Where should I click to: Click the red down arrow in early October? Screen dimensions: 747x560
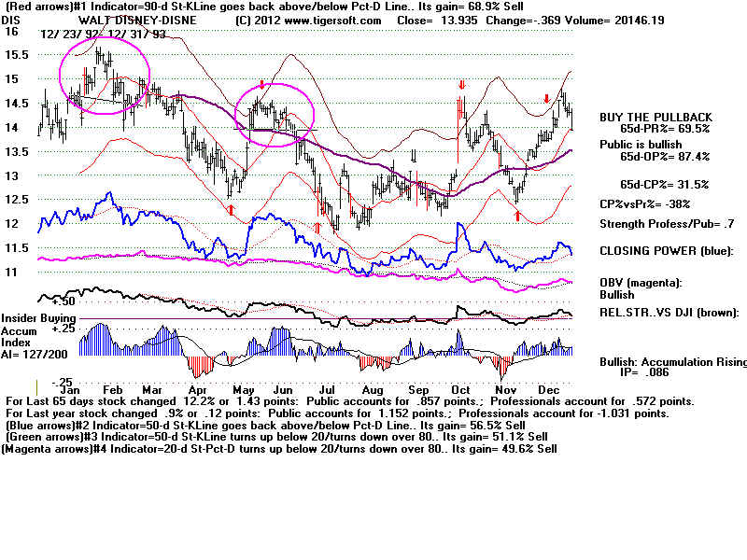pyautogui.click(x=460, y=86)
